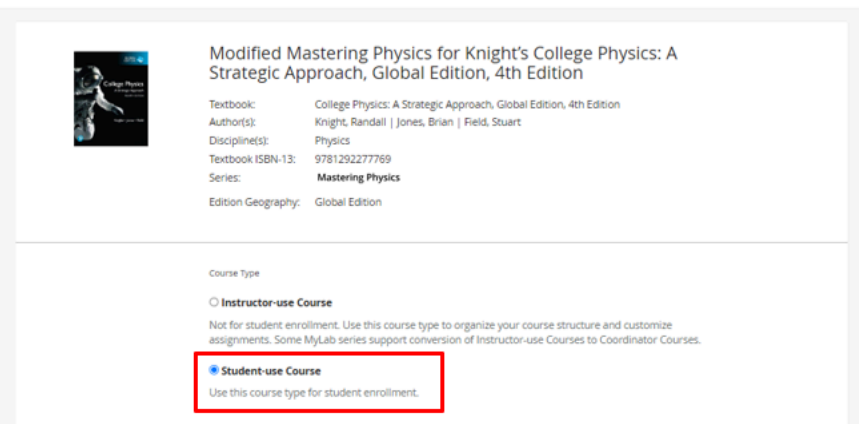Click the "Instructor-use Course" label text

coord(276,302)
